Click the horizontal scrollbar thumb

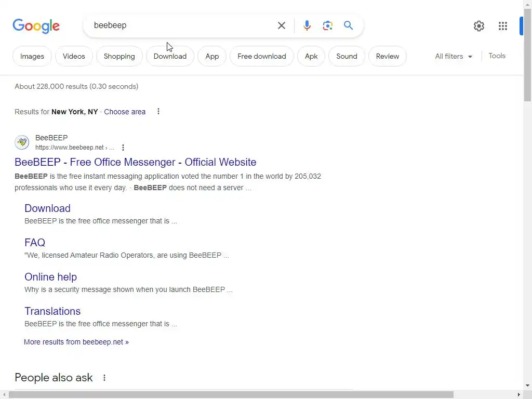click(231, 395)
